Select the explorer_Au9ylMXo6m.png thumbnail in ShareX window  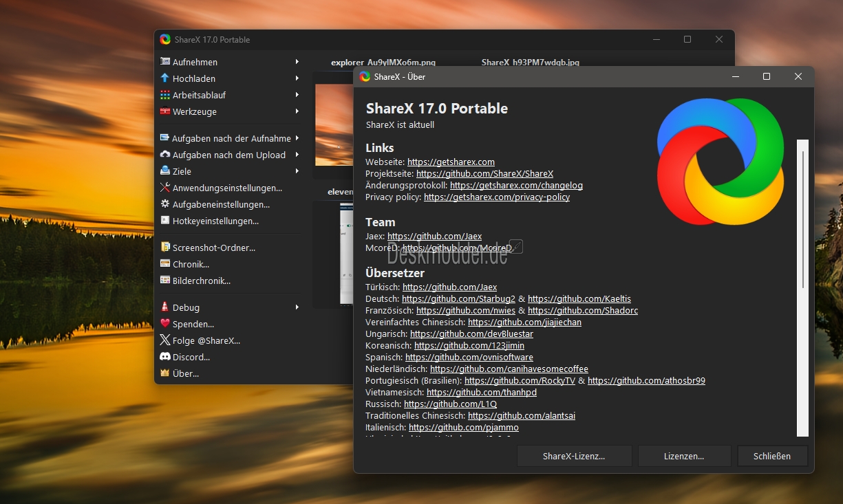click(334, 125)
